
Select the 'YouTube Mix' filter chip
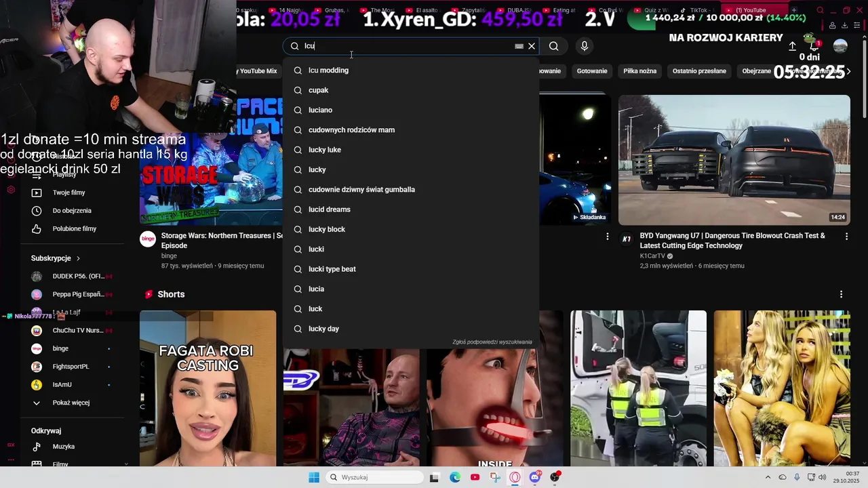click(x=258, y=71)
